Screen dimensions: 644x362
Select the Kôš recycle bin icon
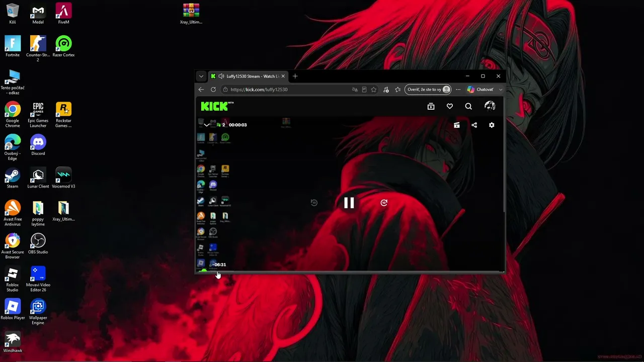(13, 14)
